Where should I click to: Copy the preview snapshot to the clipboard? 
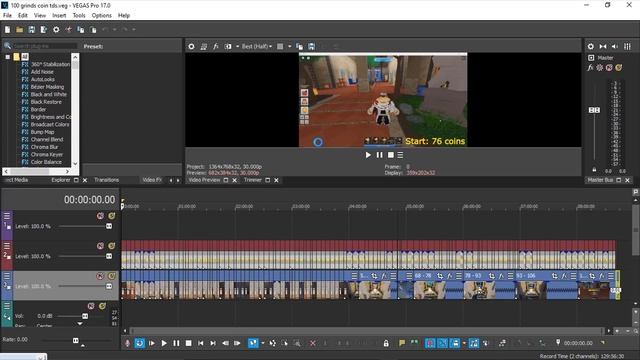point(300,47)
